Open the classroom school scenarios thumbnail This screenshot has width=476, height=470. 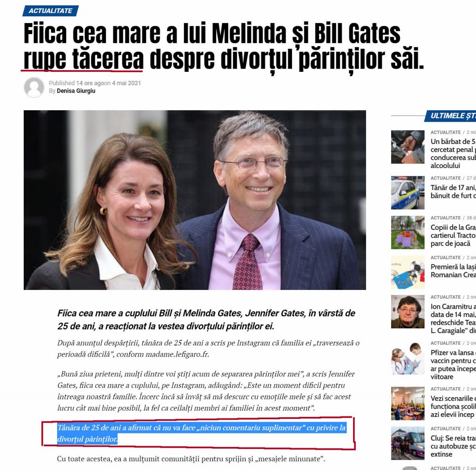[408, 404]
